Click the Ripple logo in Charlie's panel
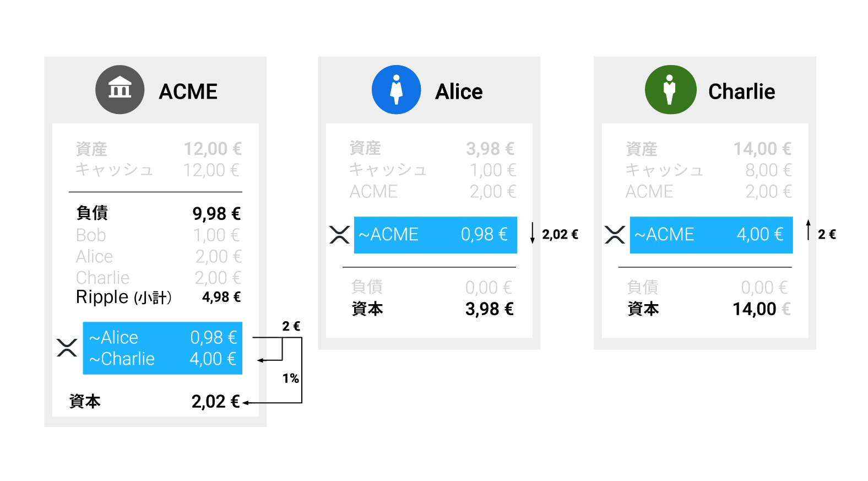The height and width of the screenshot is (481, 868). [x=615, y=235]
